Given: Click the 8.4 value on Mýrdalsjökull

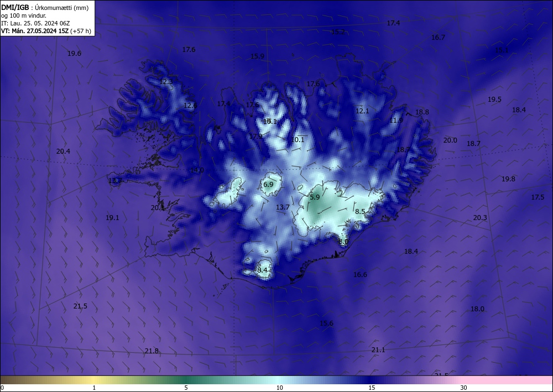Looking at the screenshot, I should (x=262, y=270).
